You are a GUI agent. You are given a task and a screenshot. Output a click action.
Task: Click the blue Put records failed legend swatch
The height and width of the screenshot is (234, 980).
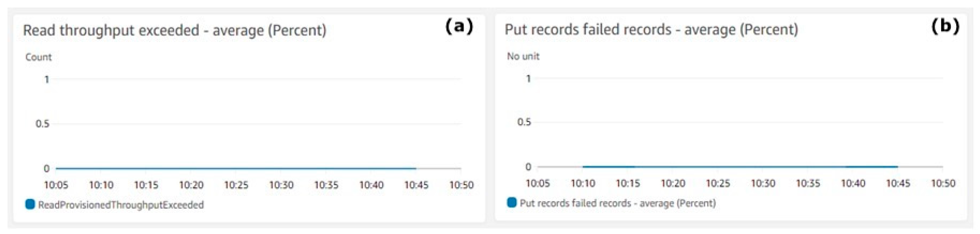tap(512, 203)
